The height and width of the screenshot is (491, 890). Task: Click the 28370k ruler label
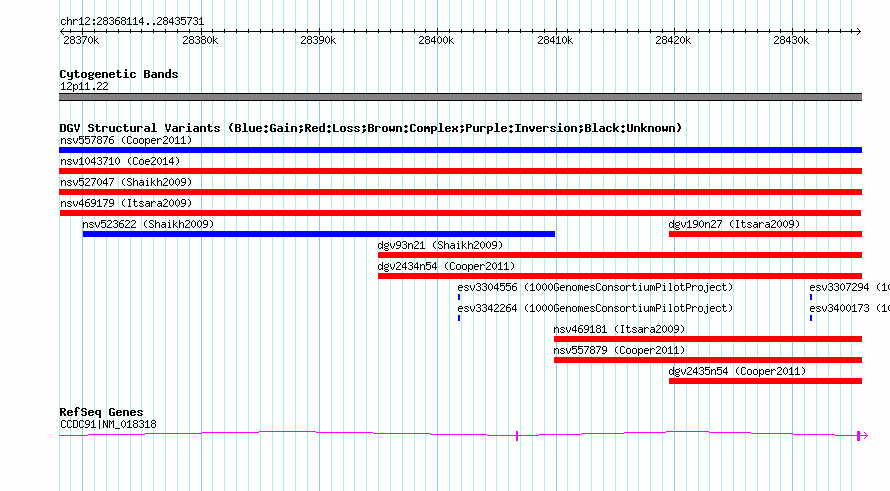[81, 40]
